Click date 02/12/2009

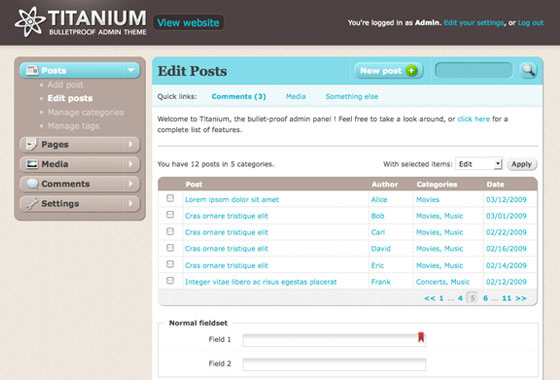point(506,282)
